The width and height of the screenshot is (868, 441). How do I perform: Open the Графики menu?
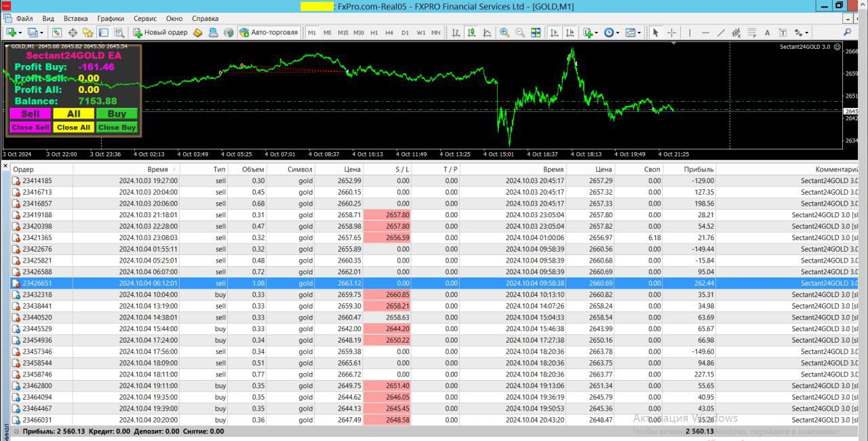[111, 18]
